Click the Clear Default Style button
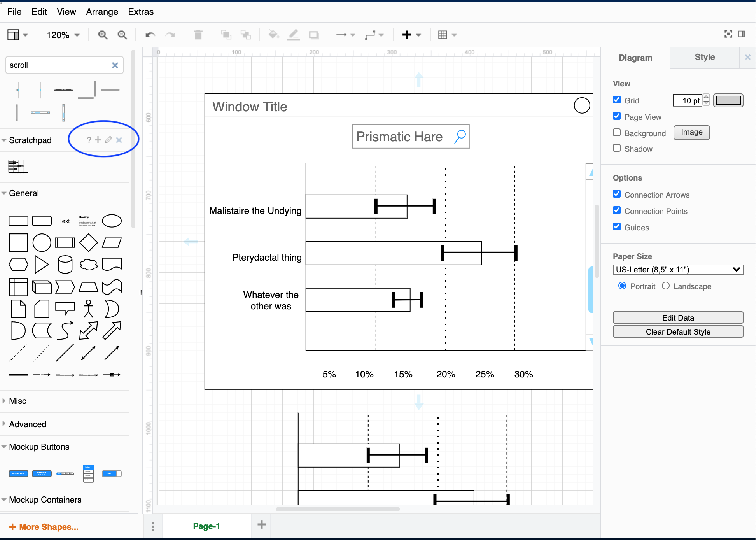The image size is (756, 540). pyautogui.click(x=678, y=331)
